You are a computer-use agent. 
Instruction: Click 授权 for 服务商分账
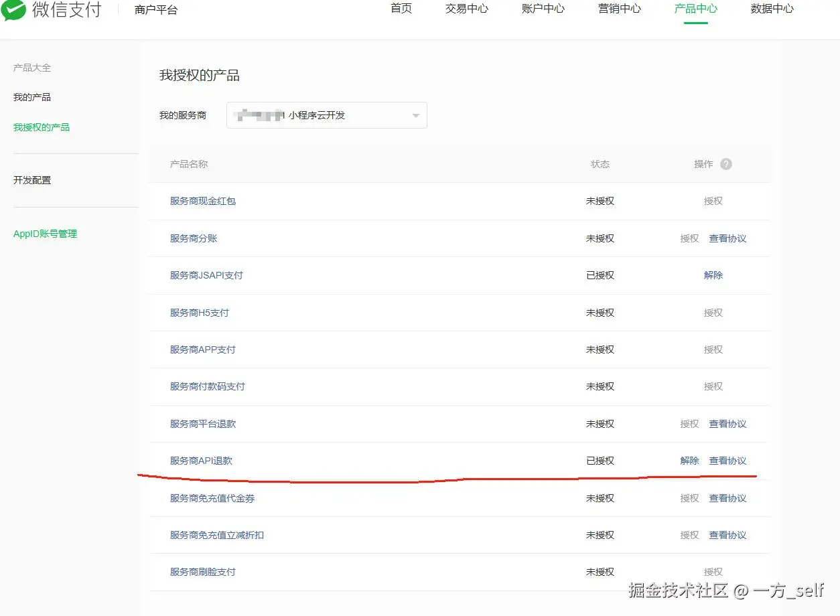690,238
